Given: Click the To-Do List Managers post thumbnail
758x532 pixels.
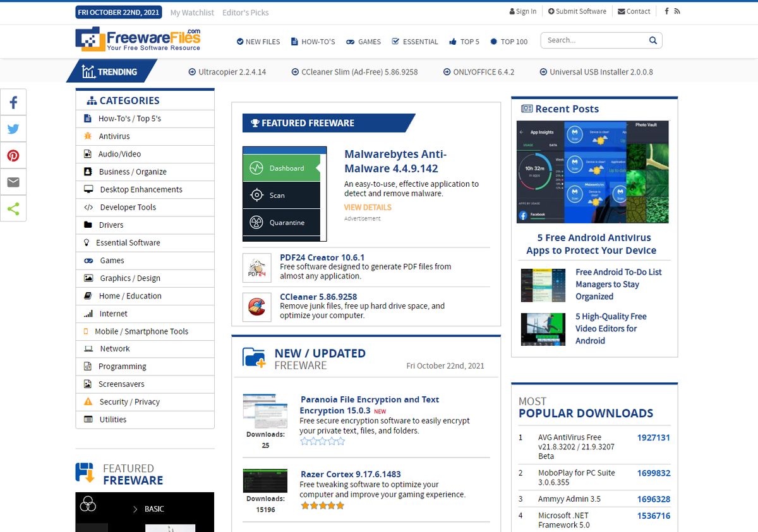Looking at the screenshot, I should (543, 285).
